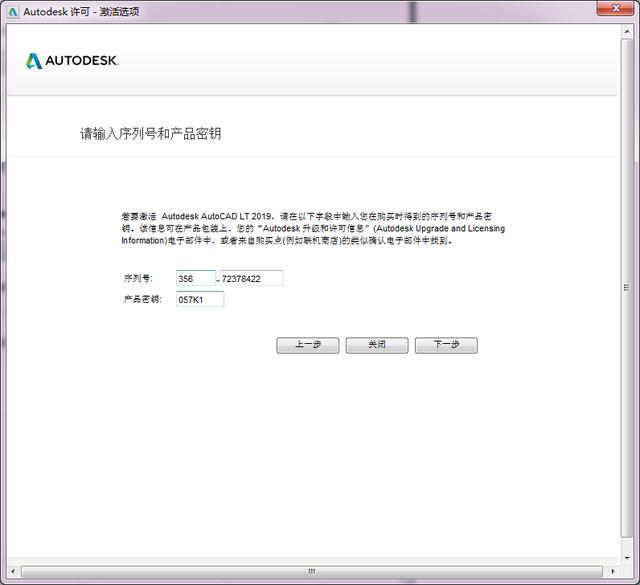Focus the serial number field 72378422
The height and width of the screenshot is (585, 640).
[251, 278]
